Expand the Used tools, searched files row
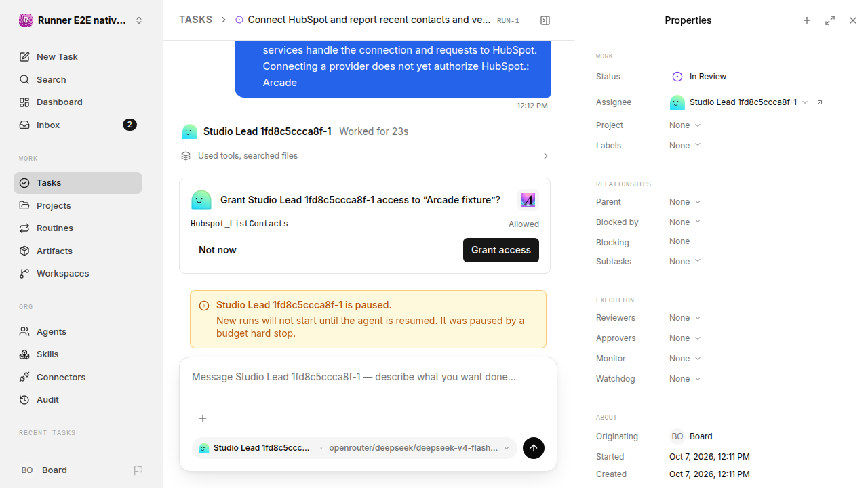 click(365, 156)
